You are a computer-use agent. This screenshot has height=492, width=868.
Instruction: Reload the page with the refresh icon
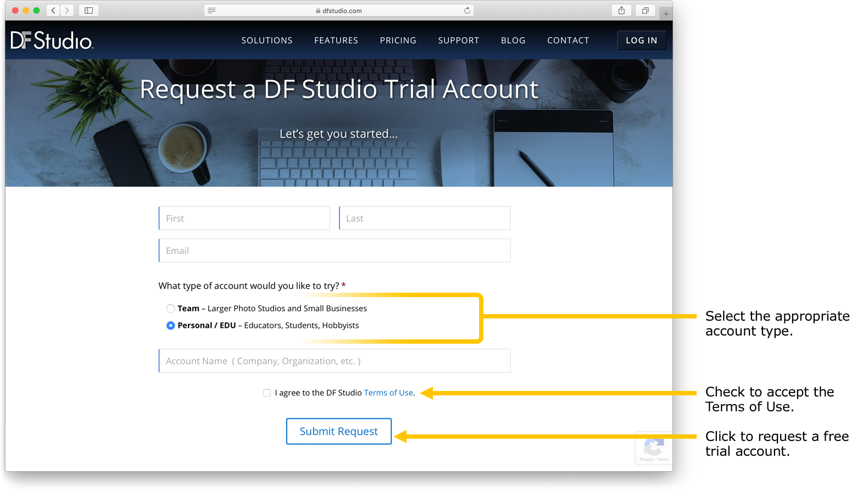coord(467,10)
